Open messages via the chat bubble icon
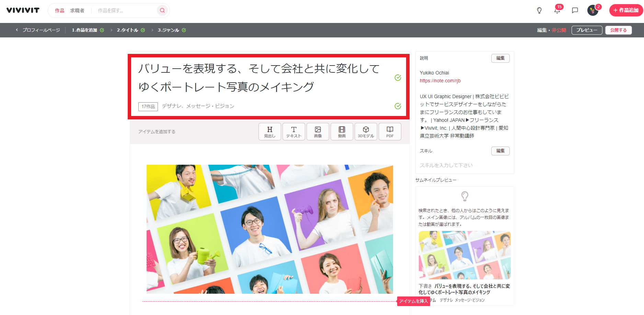The image size is (644, 315). pos(575,11)
